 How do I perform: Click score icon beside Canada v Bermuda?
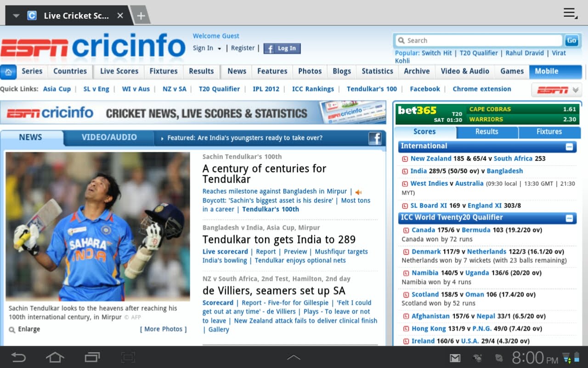(406, 230)
